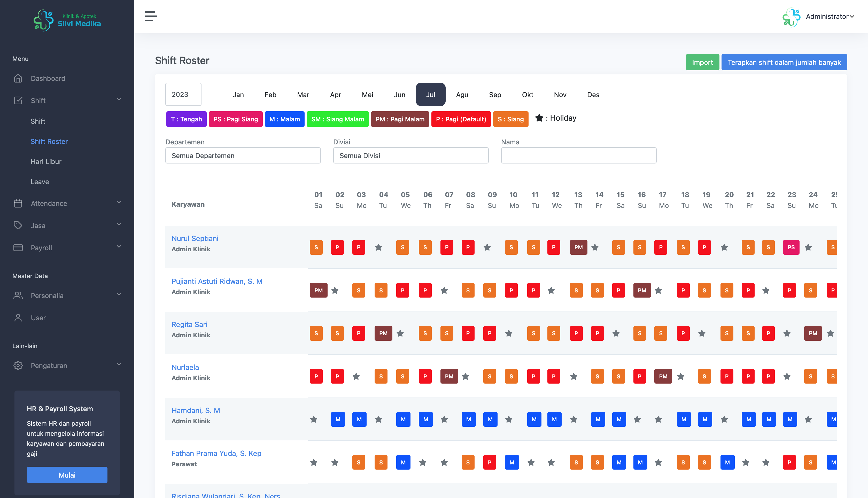Click the Silvi Medika logo in sidebar
The height and width of the screenshot is (498, 868).
[x=67, y=20]
